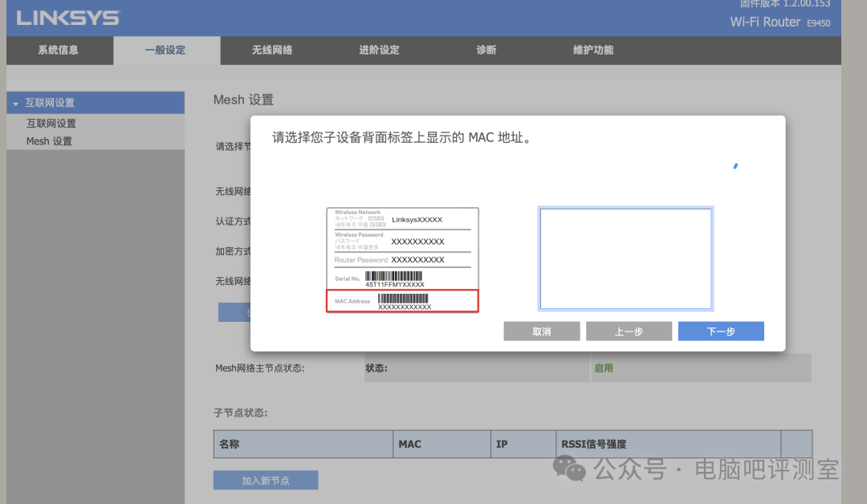Select 互联网设置 sub-item in sidebar
This screenshot has width=867, height=504.
coord(51,124)
